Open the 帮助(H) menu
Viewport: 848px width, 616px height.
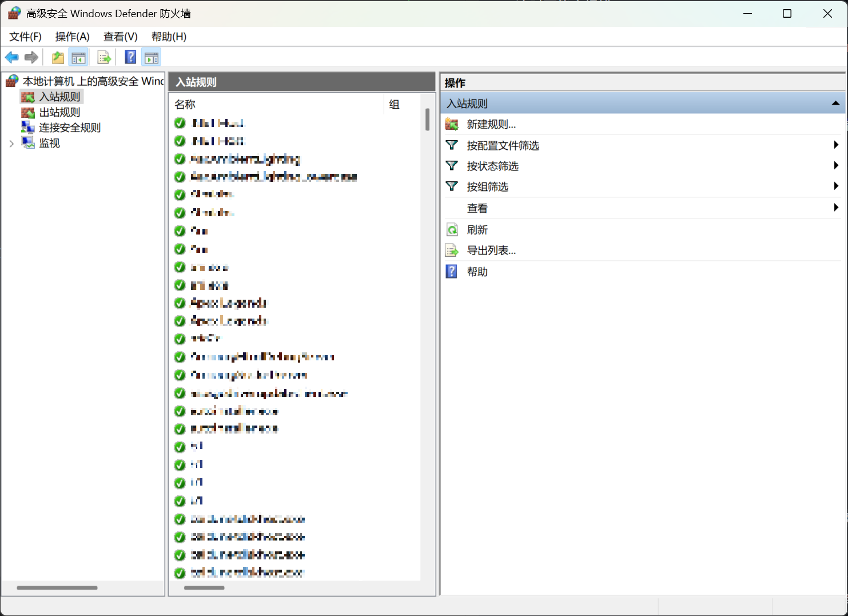169,37
